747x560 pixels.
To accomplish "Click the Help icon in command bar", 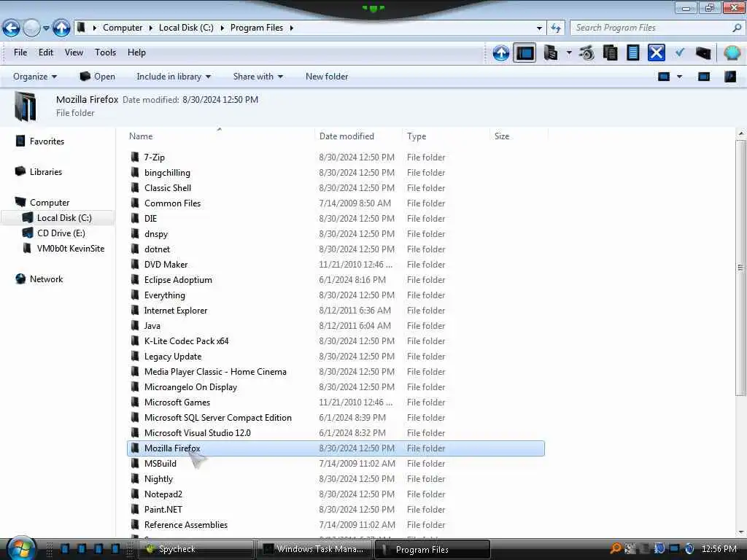I will tap(729, 77).
